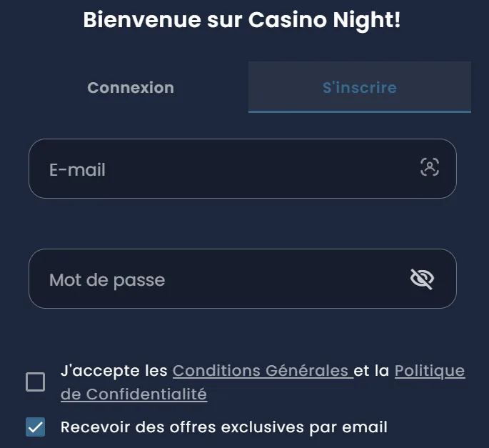Screen dimensions: 489x448
Task: Click the "J'accepte les" label text
Action: pos(114,371)
